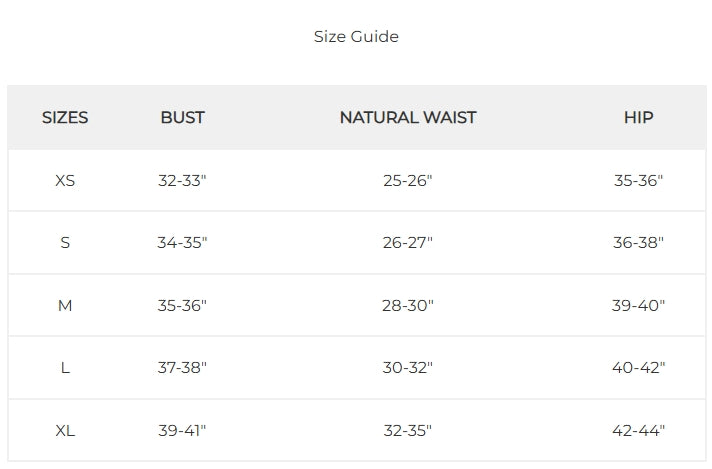Select the 42-44" hip measurement
The width and height of the screenshot is (712, 469).
tap(638, 431)
